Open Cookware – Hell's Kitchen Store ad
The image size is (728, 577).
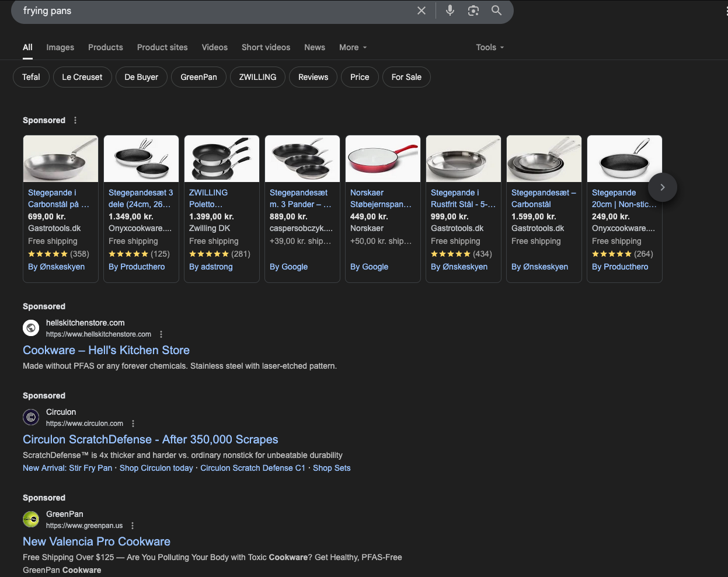[106, 350]
